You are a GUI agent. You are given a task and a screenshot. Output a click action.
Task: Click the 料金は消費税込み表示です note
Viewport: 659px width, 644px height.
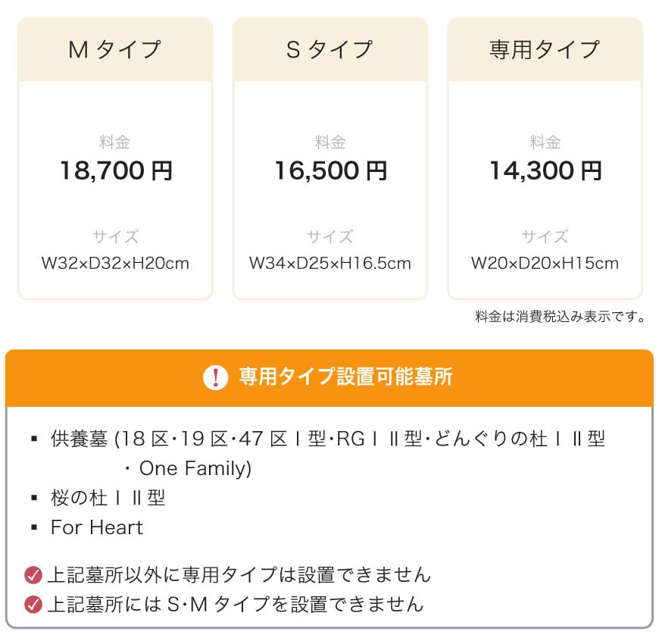(x=561, y=316)
